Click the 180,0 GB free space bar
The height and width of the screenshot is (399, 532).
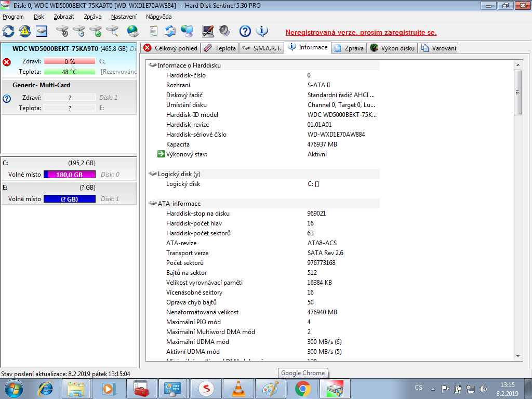(70, 175)
